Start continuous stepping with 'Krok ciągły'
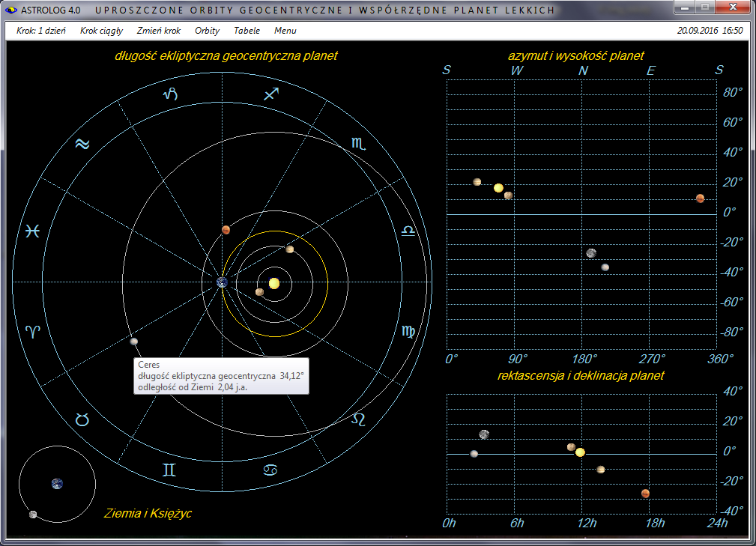The height and width of the screenshot is (546, 756). 101,31
